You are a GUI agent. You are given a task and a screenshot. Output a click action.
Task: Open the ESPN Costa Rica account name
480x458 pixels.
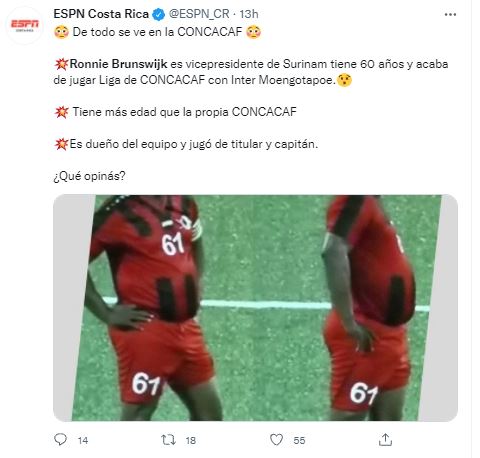(x=101, y=14)
